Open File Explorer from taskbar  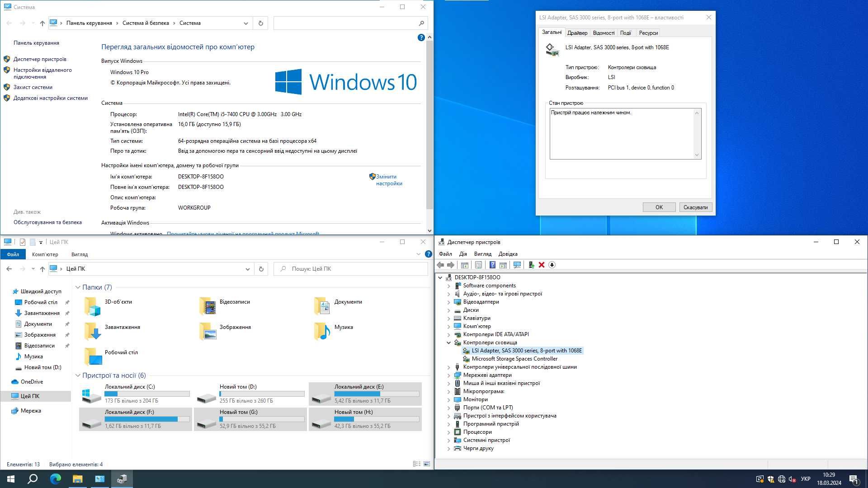(x=77, y=479)
